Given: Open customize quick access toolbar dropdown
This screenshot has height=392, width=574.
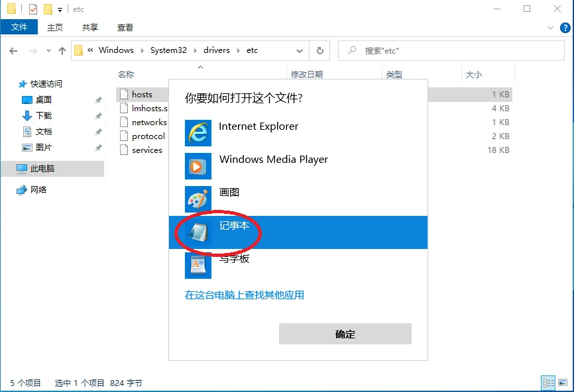Looking at the screenshot, I should pos(60,9).
